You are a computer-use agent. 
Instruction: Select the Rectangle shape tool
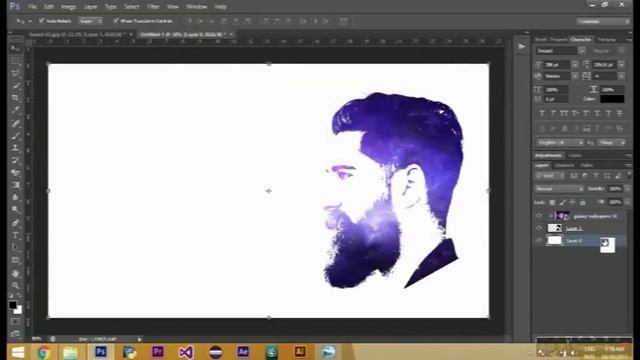16,260
